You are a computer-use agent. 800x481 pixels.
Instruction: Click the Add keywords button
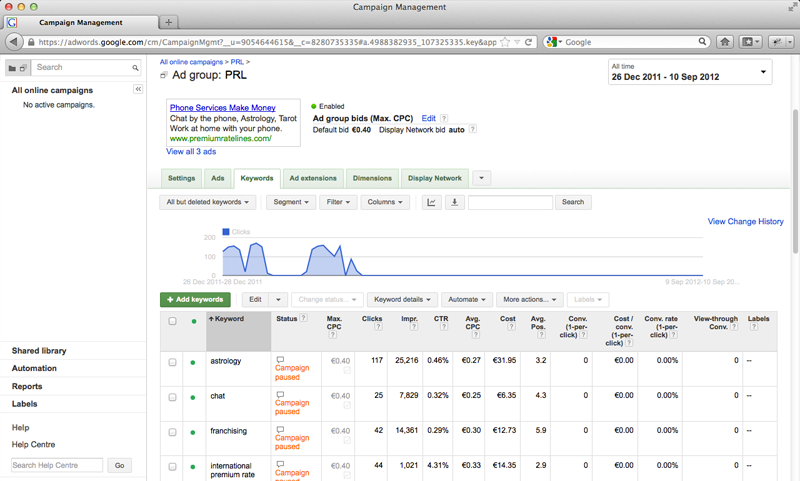point(195,299)
